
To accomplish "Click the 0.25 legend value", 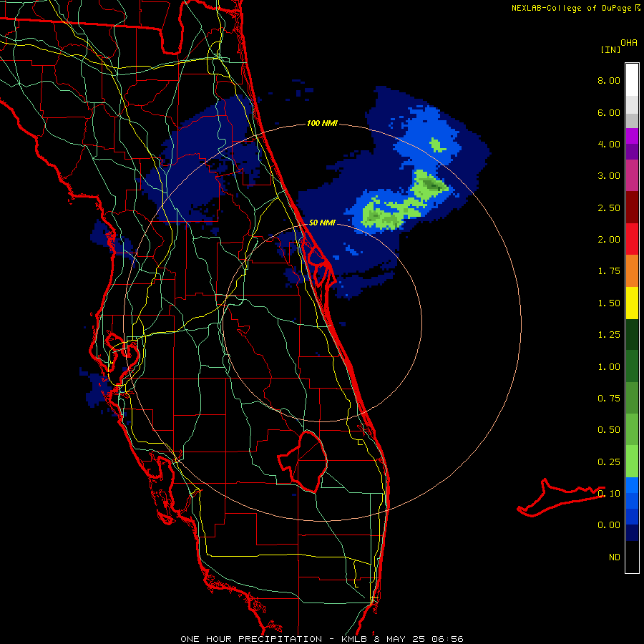I will [x=609, y=462].
